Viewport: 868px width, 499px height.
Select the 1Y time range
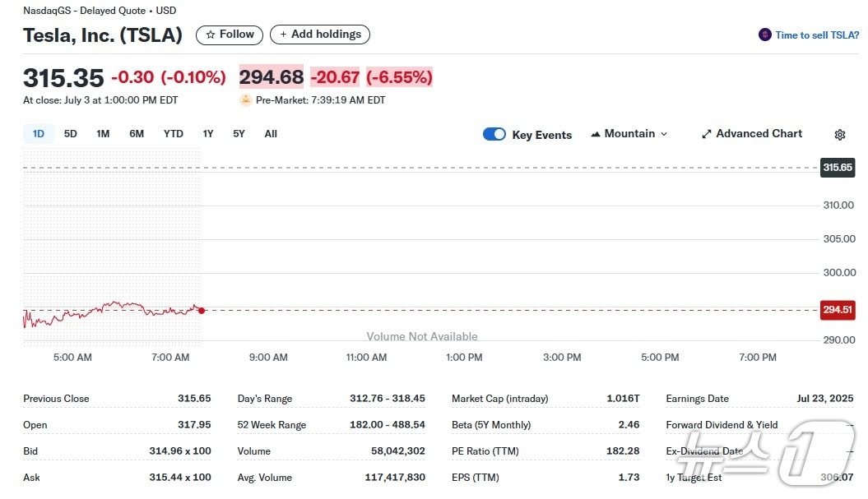208,134
